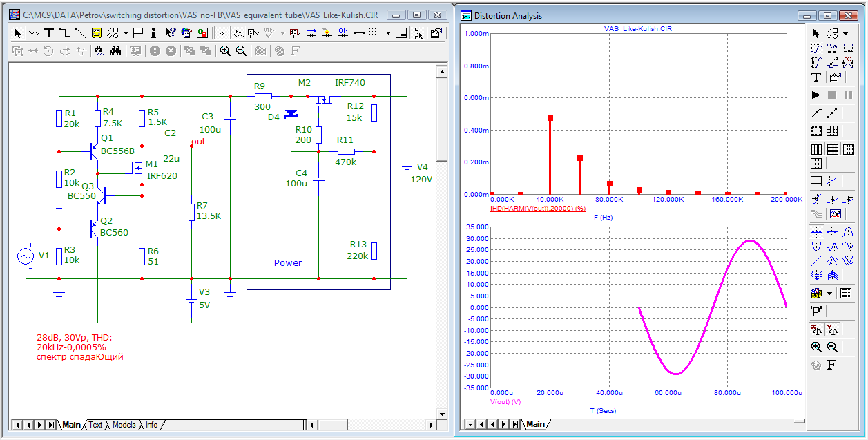Zoom in on the analysis plot
The height and width of the screenshot is (440, 868).
click(816, 347)
